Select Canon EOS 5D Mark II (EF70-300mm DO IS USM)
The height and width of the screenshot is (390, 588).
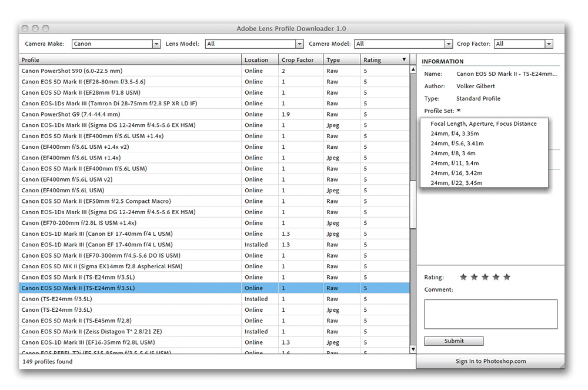(x=214, y=255)
